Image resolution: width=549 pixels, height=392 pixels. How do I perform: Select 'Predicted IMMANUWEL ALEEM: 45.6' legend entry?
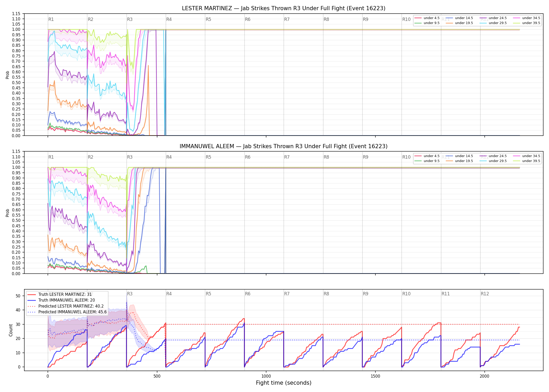point(67,312)
